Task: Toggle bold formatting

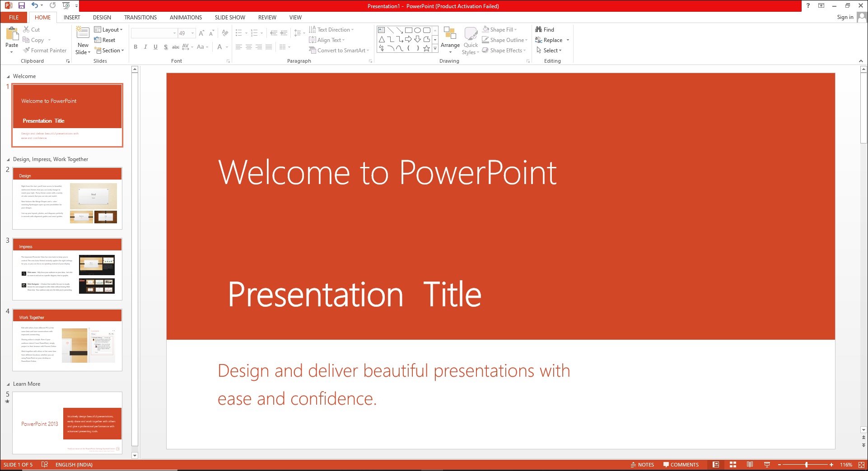Action: coord(135,46)
